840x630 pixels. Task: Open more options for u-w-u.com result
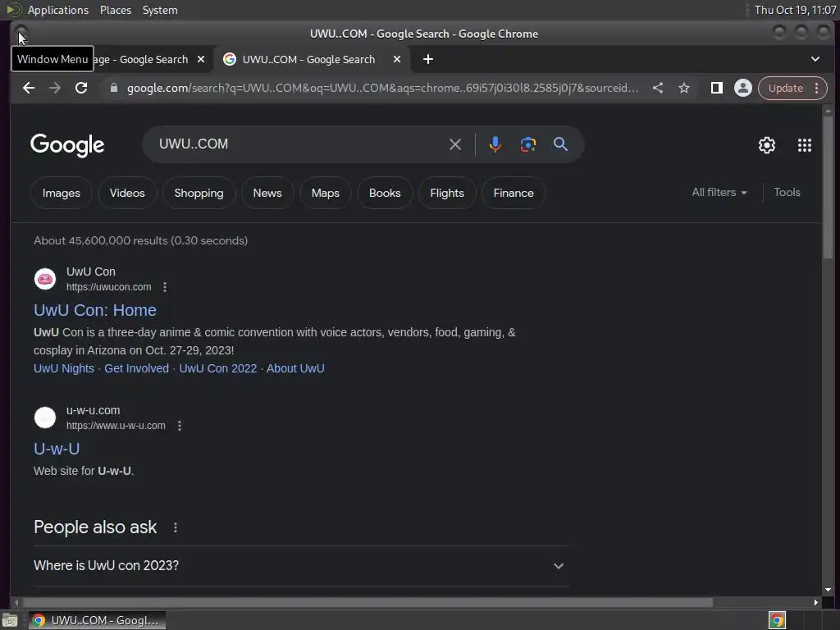tap(180, 426)
